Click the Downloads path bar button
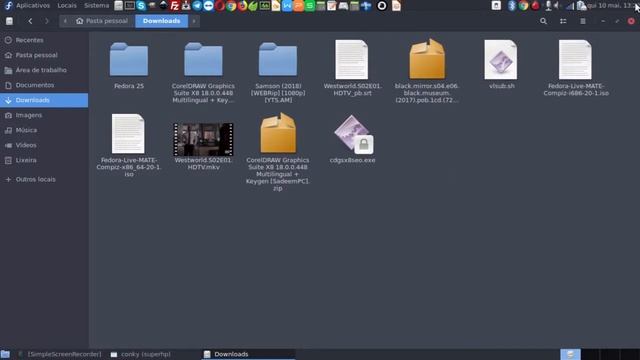The width and height of the screenshot is (640, 360). pos(162,21)
